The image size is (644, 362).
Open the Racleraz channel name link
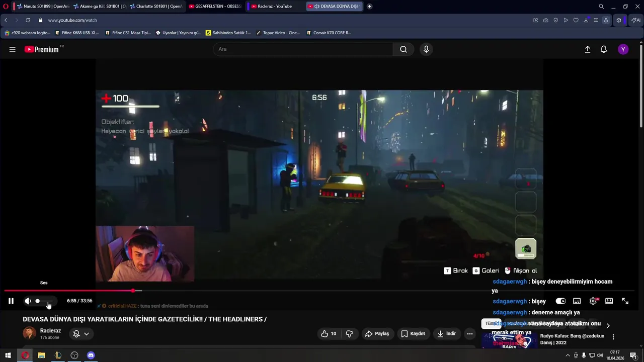coord(50,331)
